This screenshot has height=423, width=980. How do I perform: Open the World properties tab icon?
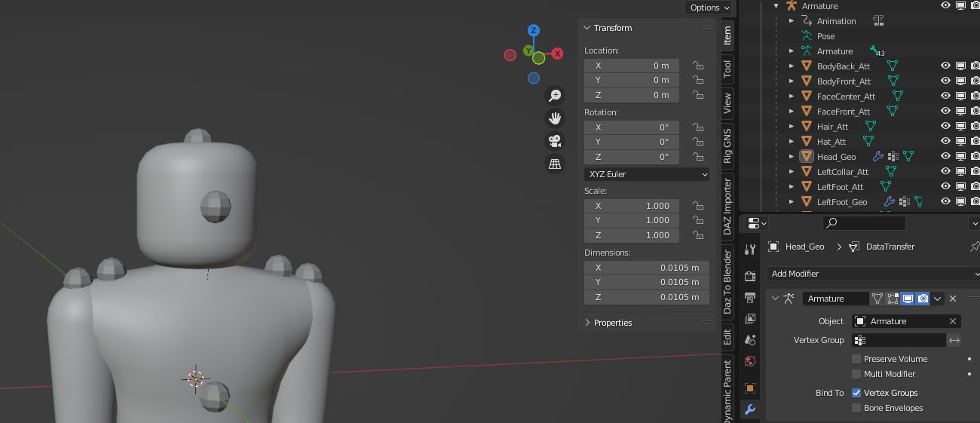pos(750,361)
